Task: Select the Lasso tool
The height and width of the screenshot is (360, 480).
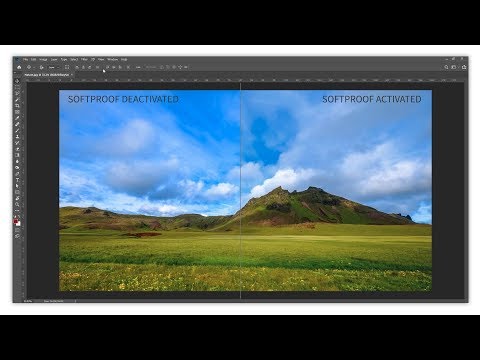Action: [x=17, y=93]
